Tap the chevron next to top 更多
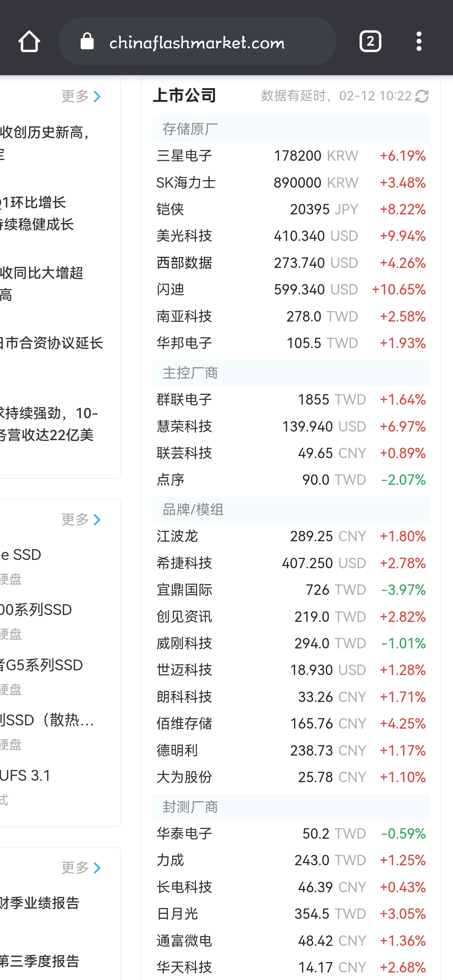This screenshot has height=980, width=453. 97,97
